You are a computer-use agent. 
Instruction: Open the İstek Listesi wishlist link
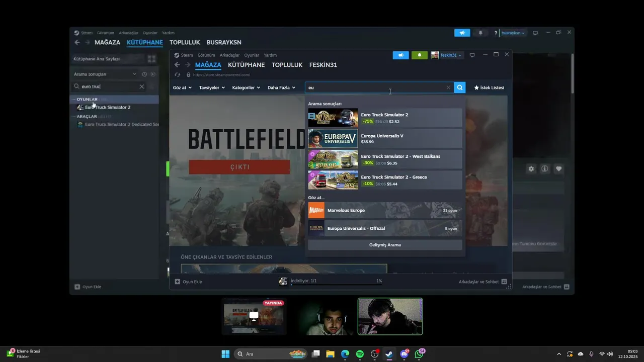tap(489, 87)
